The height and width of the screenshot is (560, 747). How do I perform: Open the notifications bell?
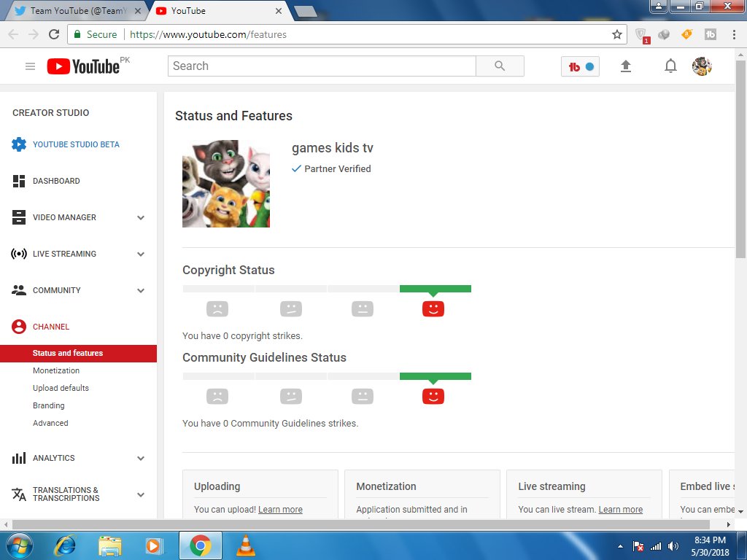tap(670, 66)
